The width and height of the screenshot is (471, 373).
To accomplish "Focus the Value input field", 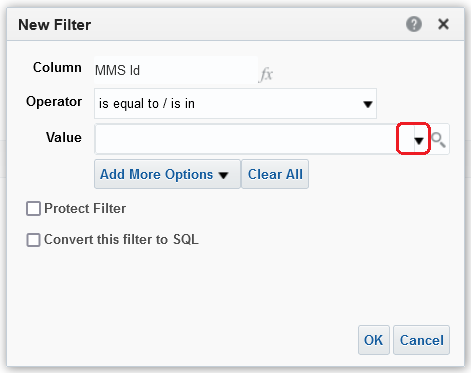I will coord(254,139).
